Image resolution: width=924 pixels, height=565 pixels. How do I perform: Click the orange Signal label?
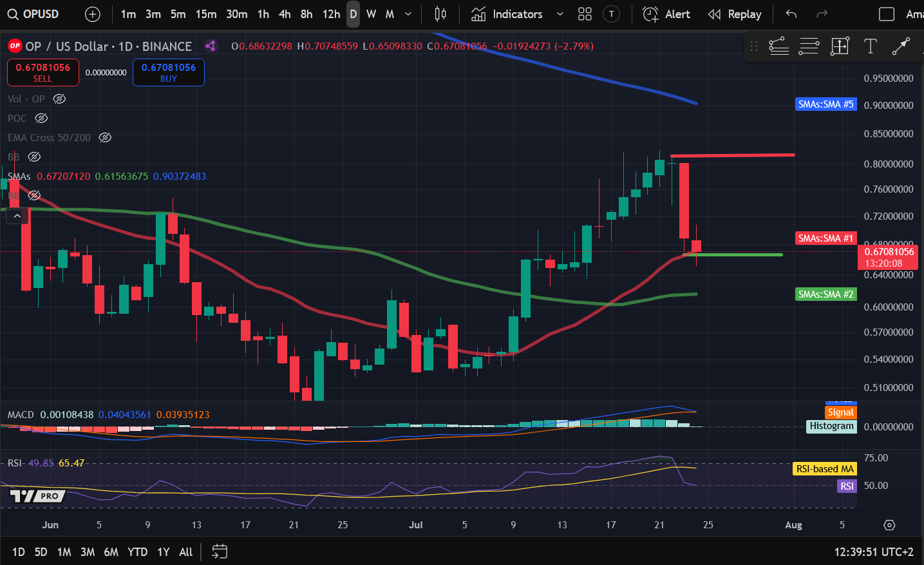point(840,412)
